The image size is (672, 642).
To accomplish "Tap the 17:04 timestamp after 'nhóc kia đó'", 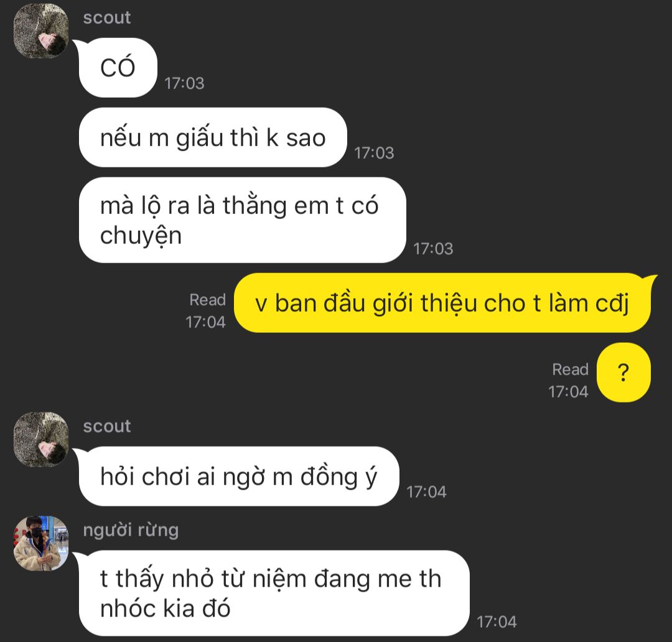I will click(497, 622).
